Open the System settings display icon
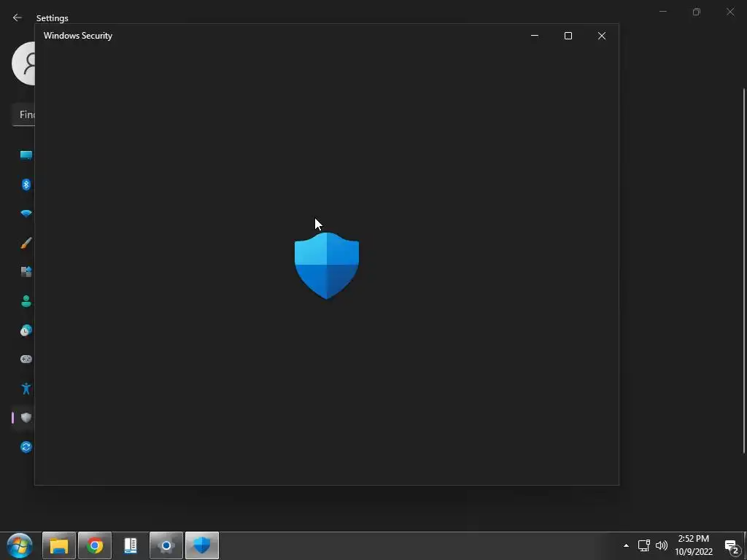Viewport: 747px width, 560px height. point(26,155)
